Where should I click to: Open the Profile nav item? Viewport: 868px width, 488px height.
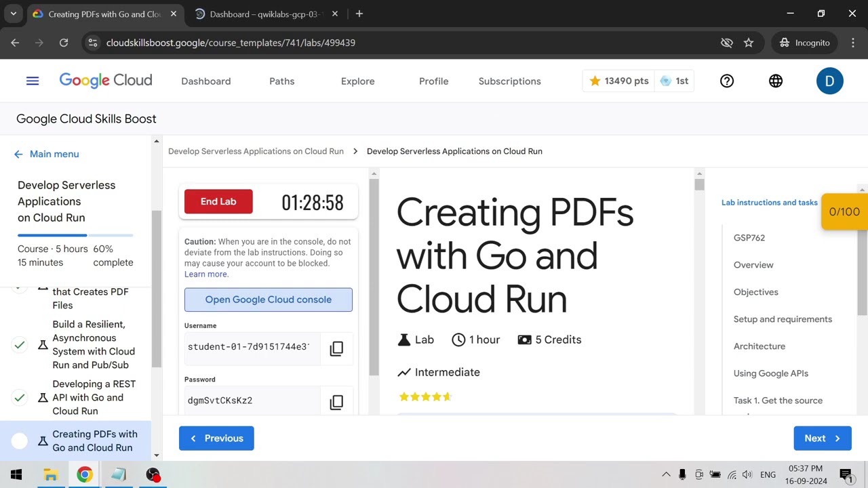(x=434, y=81)
